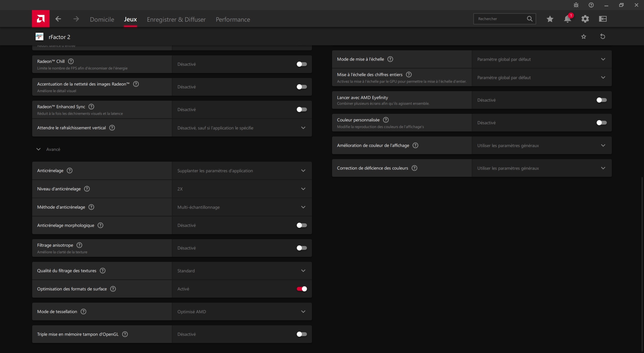Open the settings gear icon
This screenshot has width=644, height=353.
coord(585,19)
